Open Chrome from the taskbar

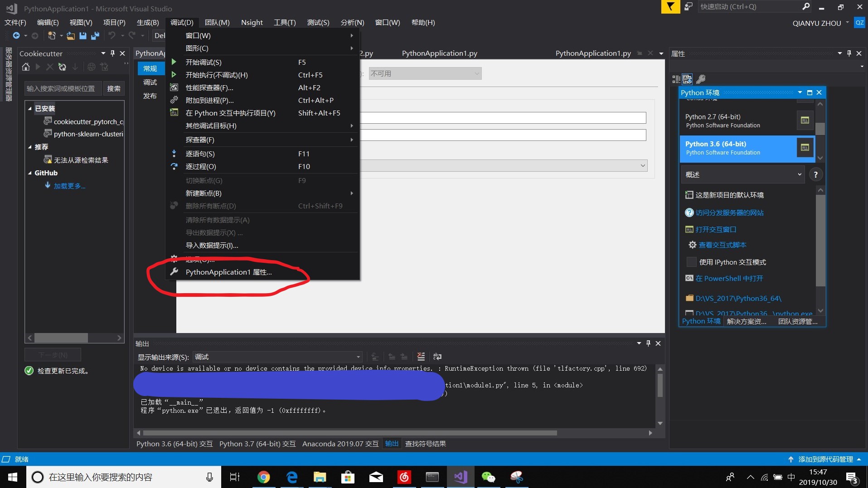(263, 477)
